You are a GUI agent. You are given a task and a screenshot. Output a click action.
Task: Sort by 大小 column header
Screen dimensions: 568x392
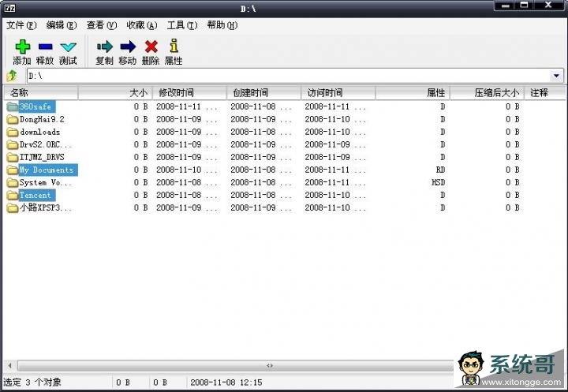click(115, 93)
